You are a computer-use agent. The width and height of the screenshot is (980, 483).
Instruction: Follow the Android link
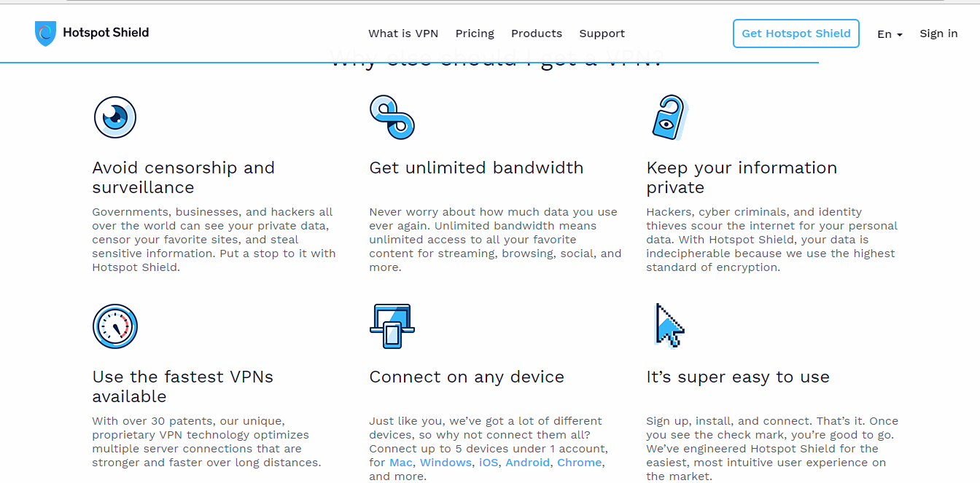click(x=528, y=463)
